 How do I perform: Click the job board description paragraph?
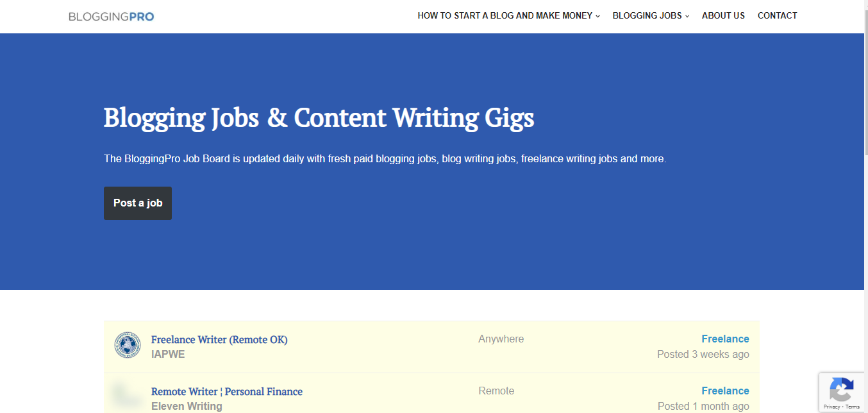coord(385,159)
